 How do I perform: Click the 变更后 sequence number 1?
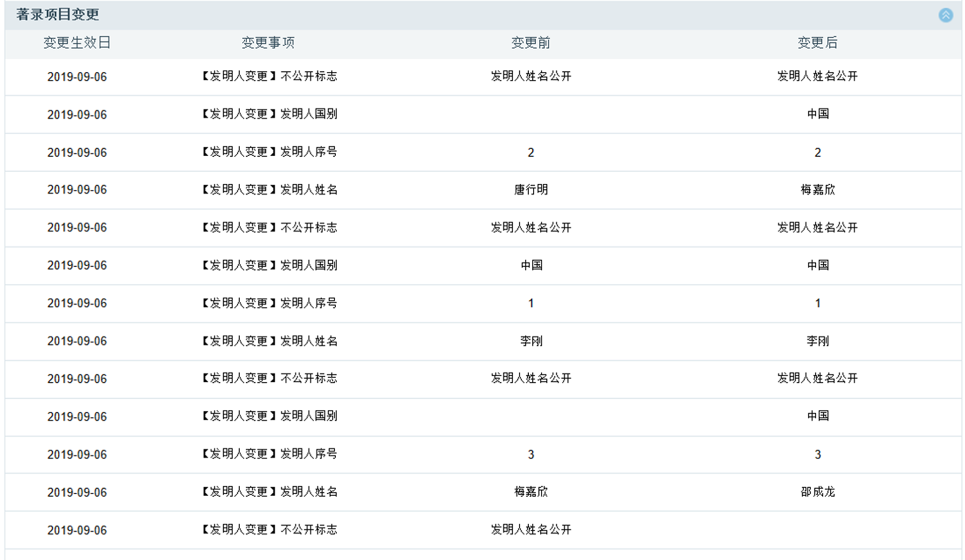click(x=818, y=303)
